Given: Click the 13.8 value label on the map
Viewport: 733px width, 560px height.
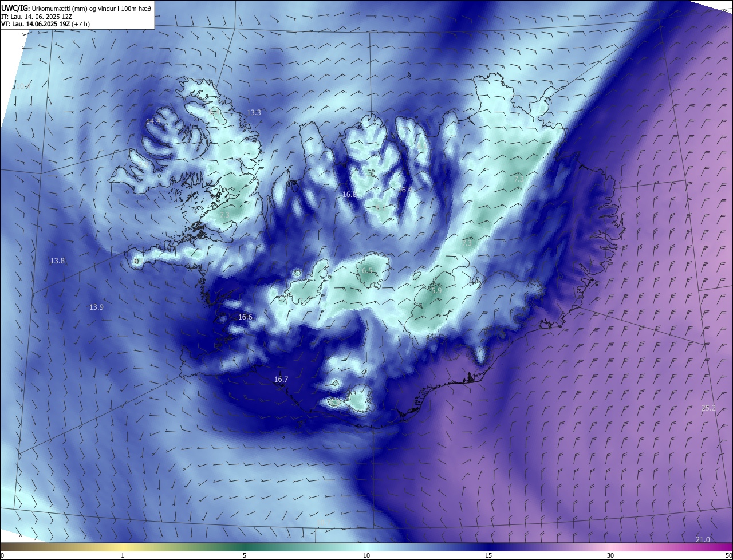Looking at the screenshot, I should tap(57, 261).
